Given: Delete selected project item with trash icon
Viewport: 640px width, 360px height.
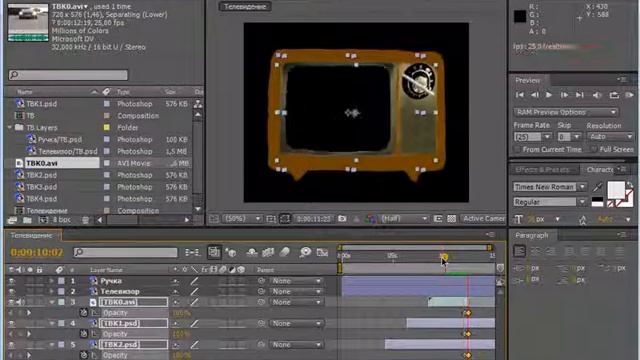Looking at the screenshot, I should tap(85, 220).
